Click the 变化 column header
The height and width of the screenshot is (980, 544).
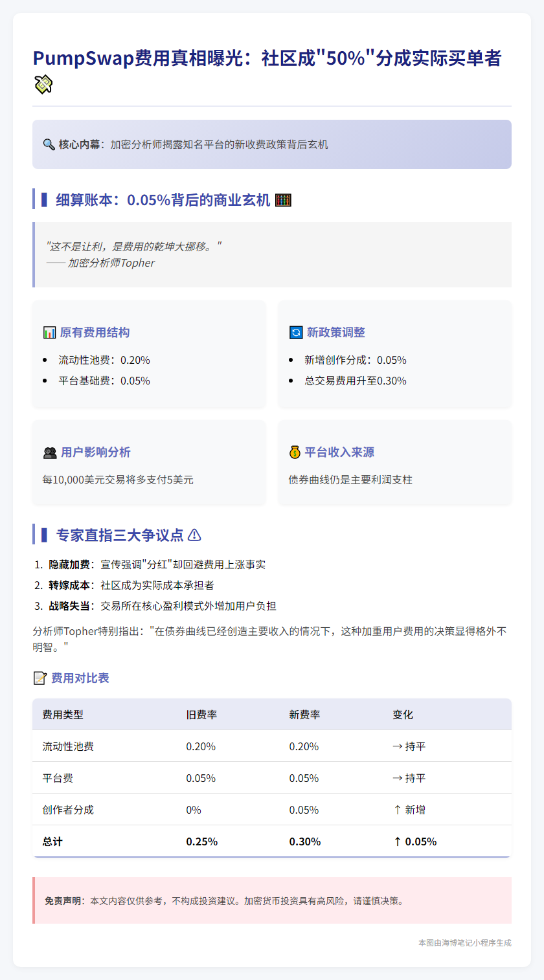[x=403, y=715]
